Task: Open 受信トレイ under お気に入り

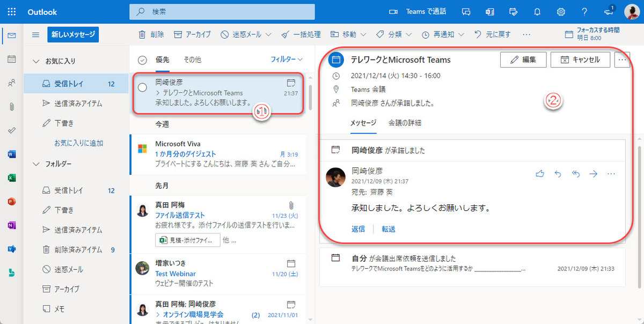Action: coord(76,84)
